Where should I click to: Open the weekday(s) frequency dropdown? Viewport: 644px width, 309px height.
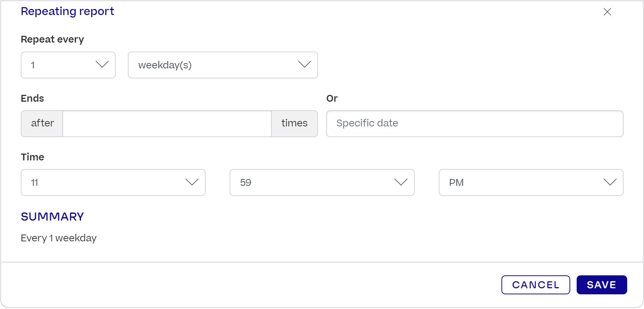222,65
